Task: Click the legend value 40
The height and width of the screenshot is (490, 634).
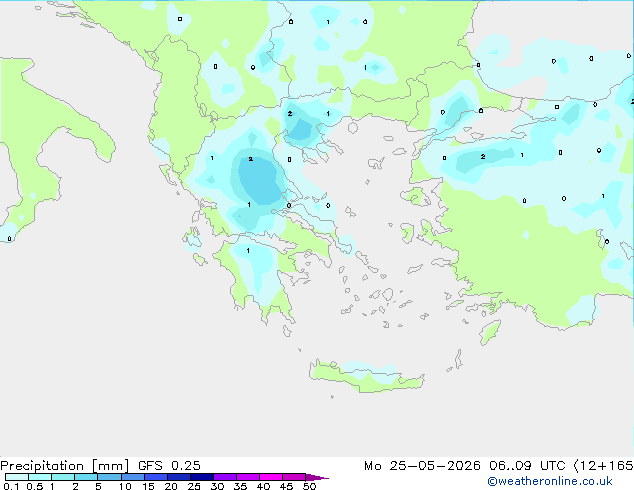Action: tap(263, 486)
